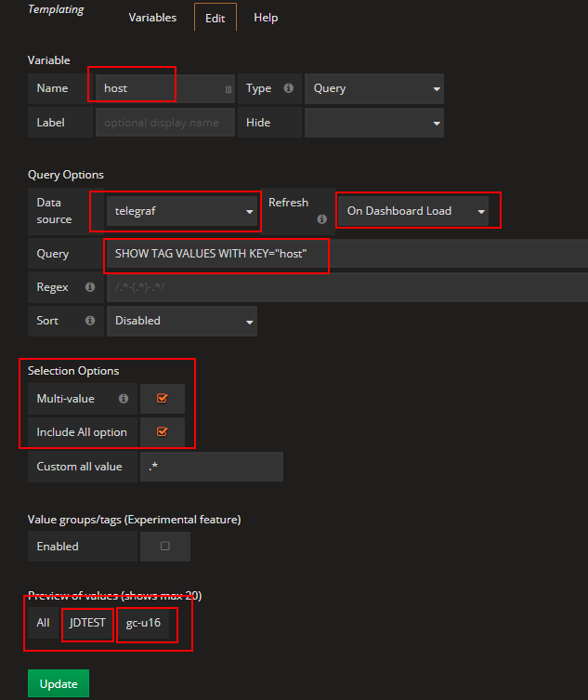The height and width of the screenshot is (700, 588).
Task: Open the Help tab
Action: click(266, 18)
